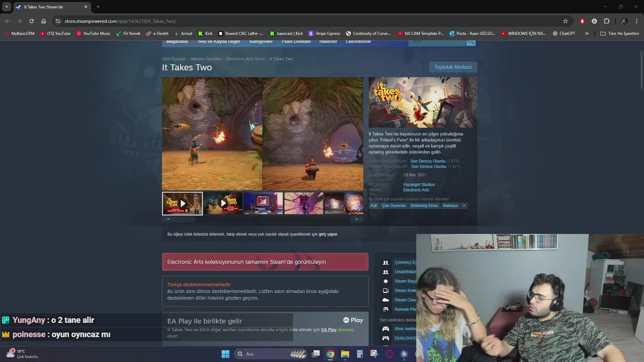The width and height of the screenshot is (644, 362).
Task: Click the Steam store search magnifier
Action: (471, 42)
